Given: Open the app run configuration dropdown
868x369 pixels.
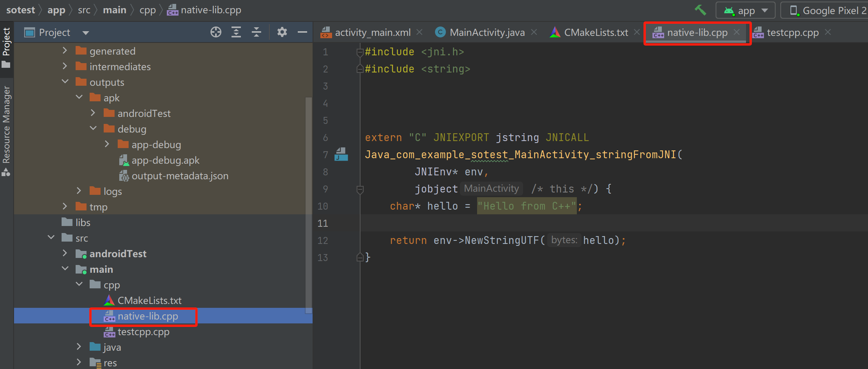Looking at the screenshot, I should point(745,11).
